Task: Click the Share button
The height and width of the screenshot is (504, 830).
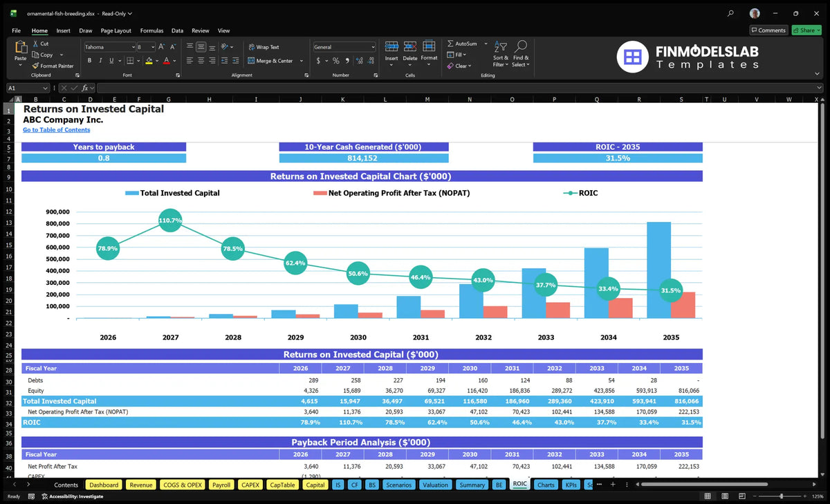Action: (806, 30)
